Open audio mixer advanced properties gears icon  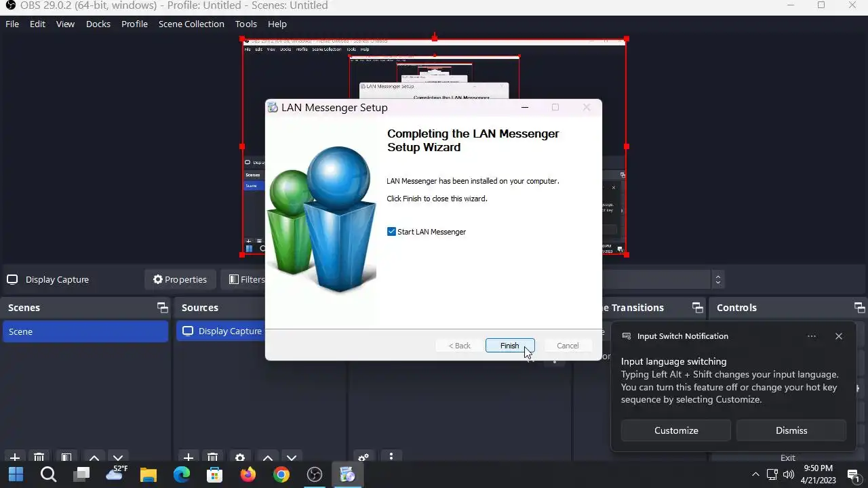pyautogui.click(x=363, y=457)
